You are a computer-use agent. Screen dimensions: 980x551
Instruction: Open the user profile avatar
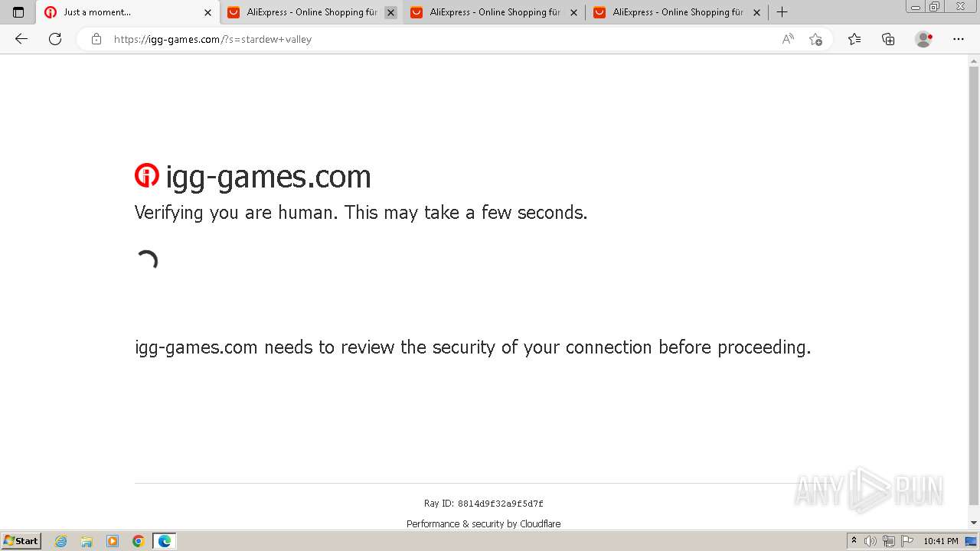click(924, 39)
